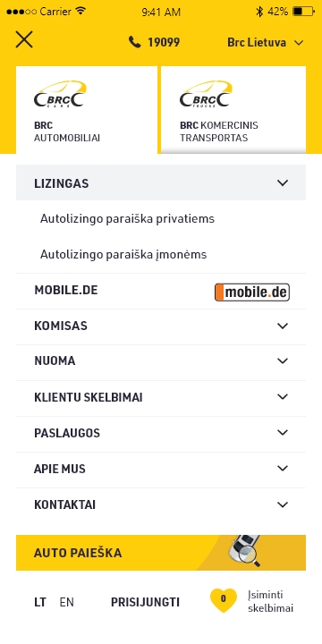Click the mobile.de logo icon
This screenshot has width=322, height=644.
252,292
